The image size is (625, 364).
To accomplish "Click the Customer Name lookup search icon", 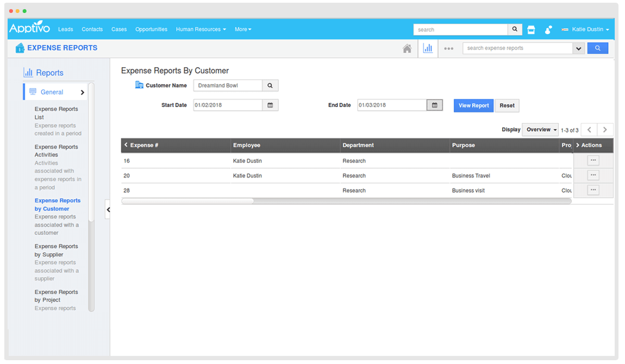I will 270,86.
